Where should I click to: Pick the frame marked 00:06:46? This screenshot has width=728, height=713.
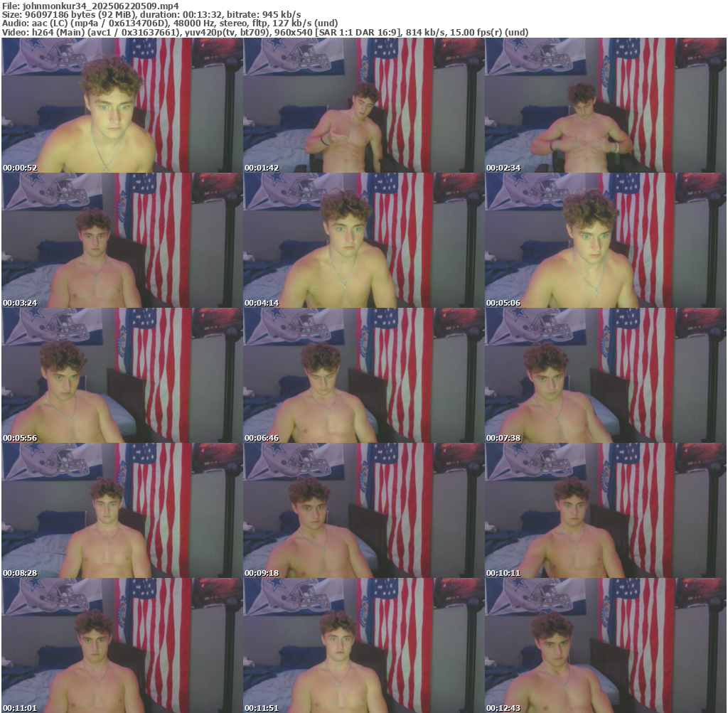pos(363,375)
